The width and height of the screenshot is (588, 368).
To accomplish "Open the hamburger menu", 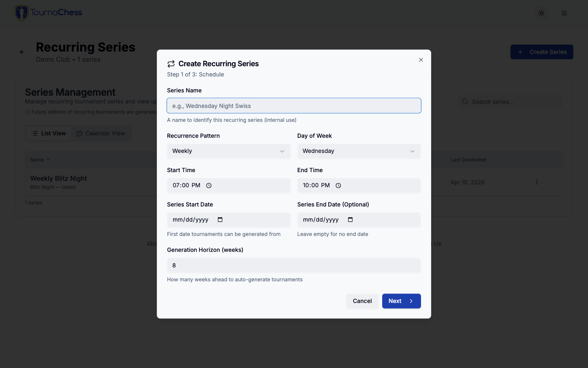I will (x=564, y=13).
